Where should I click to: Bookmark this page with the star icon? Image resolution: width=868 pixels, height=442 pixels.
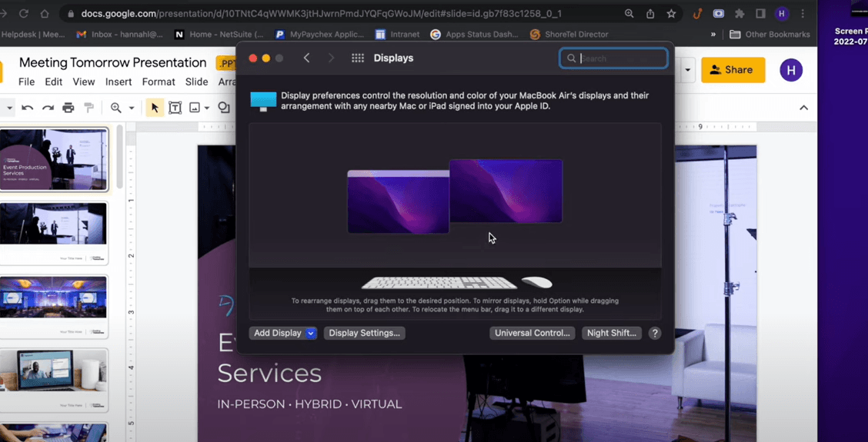[x=671, y=14]
